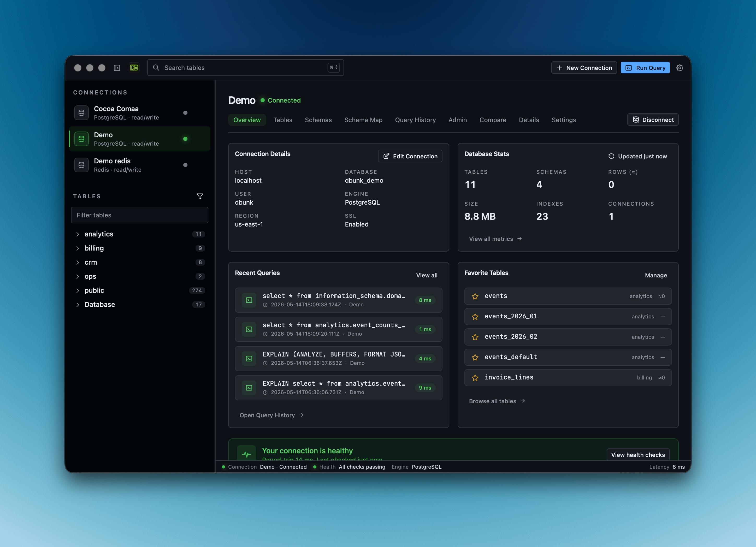
Task: Click View all metrics link
Action: tap(495, 239)
